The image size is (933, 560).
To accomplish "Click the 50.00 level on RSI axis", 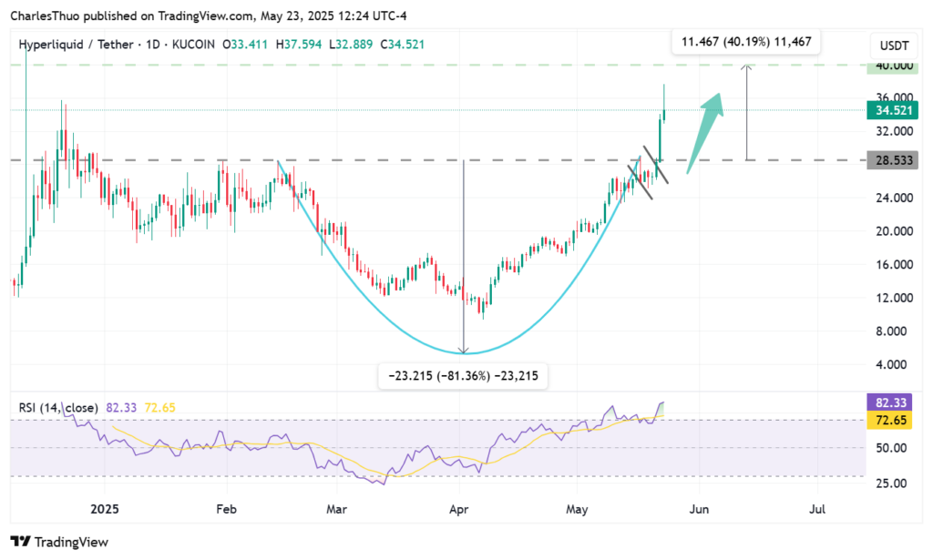I will pos(890,448).
